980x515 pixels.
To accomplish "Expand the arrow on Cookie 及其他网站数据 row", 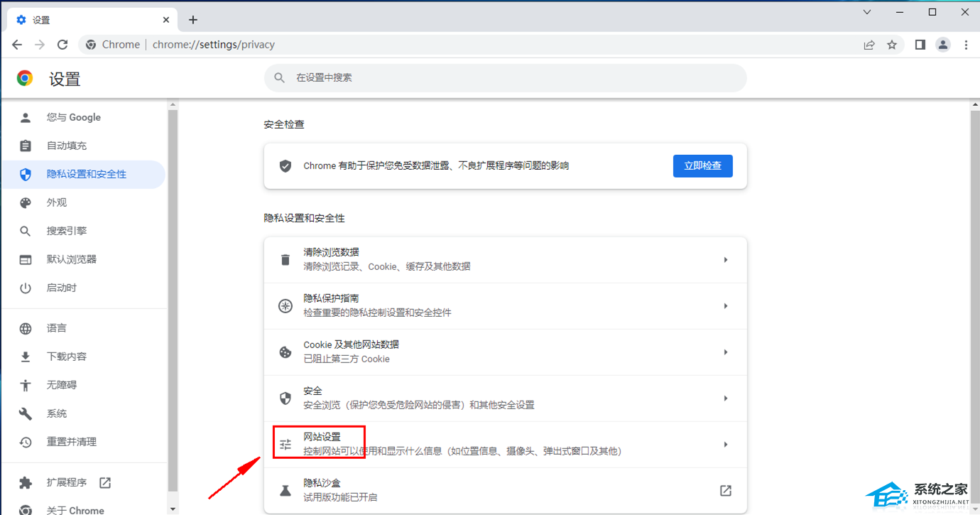I will (x=726, y=352).
